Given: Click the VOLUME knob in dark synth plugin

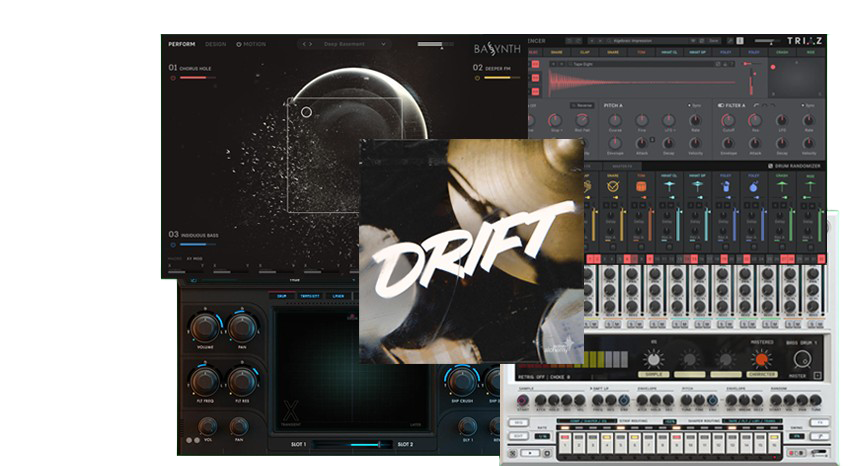Looking at the screenshot, I should pyautogui.click(x=204, y=327).
